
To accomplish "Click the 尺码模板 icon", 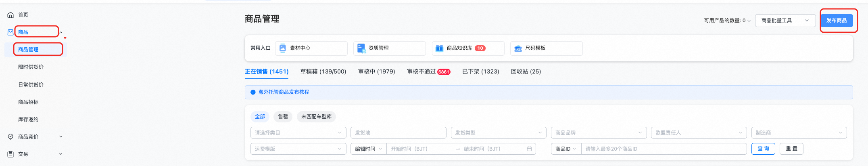I will click(x=518, y=48).
